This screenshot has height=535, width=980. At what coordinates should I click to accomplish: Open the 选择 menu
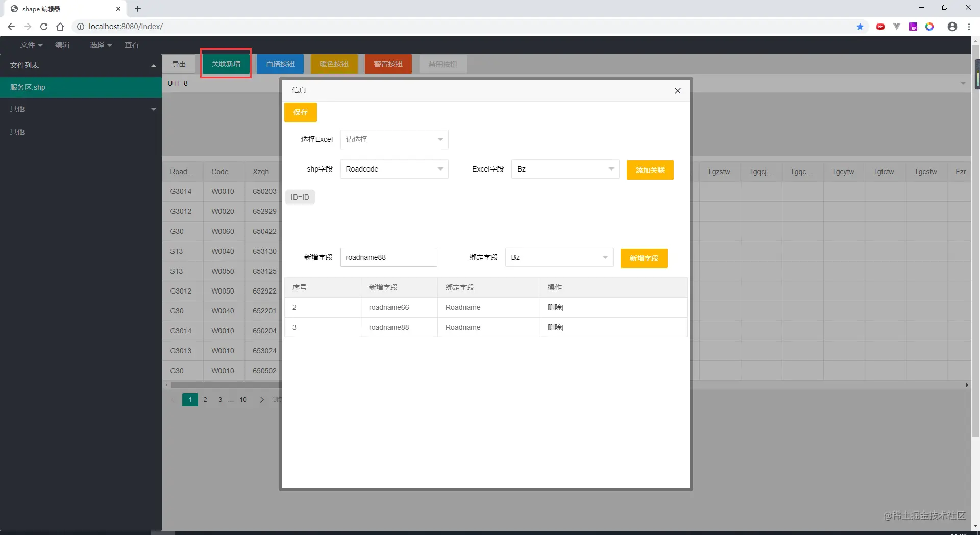pyautogui.click(x=101, y=45)
